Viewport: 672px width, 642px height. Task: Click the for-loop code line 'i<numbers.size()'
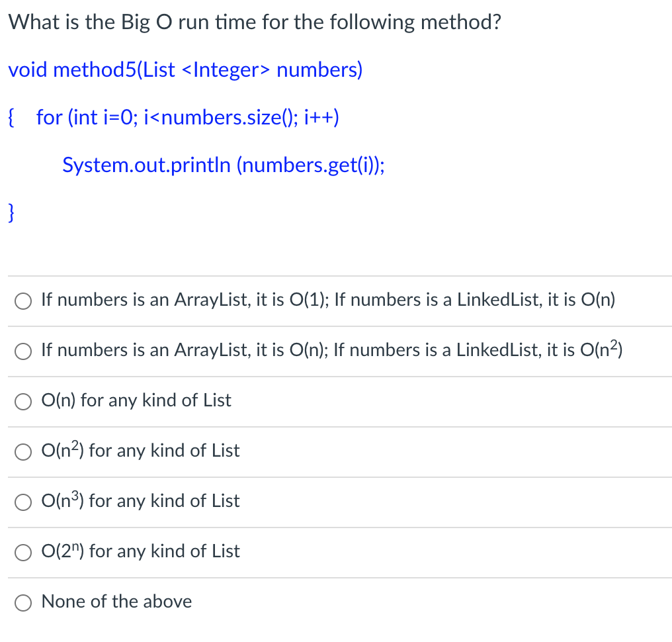[188, 118]
